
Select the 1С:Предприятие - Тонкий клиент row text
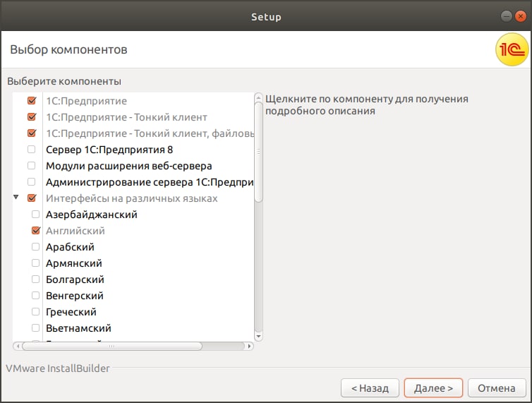126,117
